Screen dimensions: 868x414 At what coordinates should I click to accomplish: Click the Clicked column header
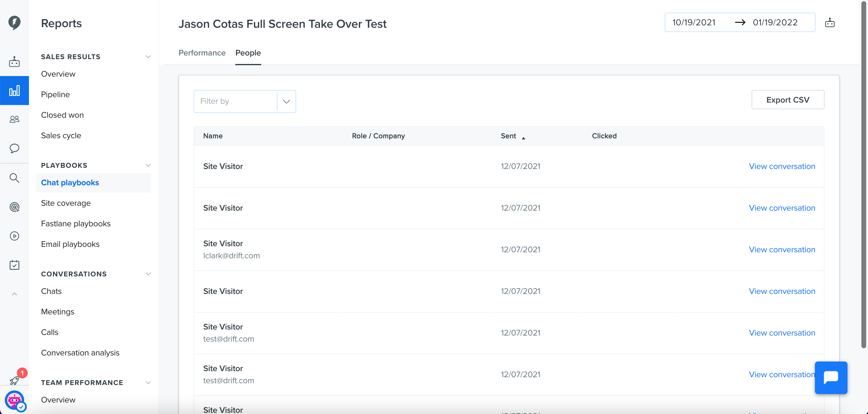pyautogui.click(x=604, y=136)
